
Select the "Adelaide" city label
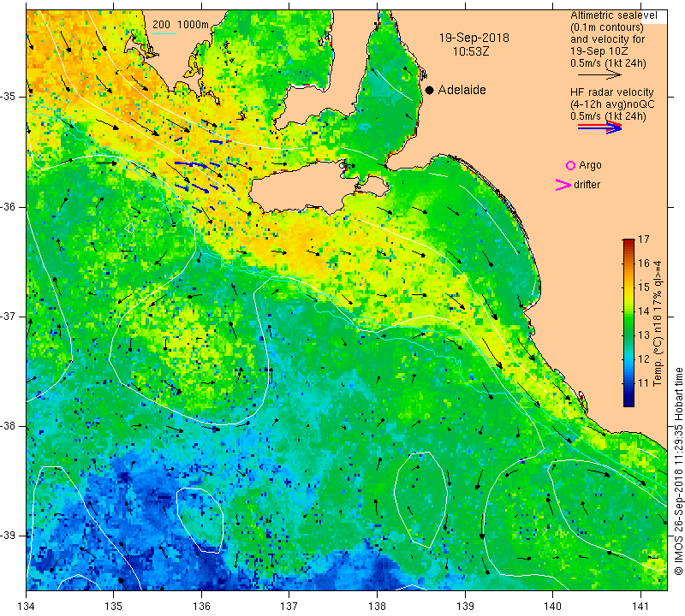point(462,90)
